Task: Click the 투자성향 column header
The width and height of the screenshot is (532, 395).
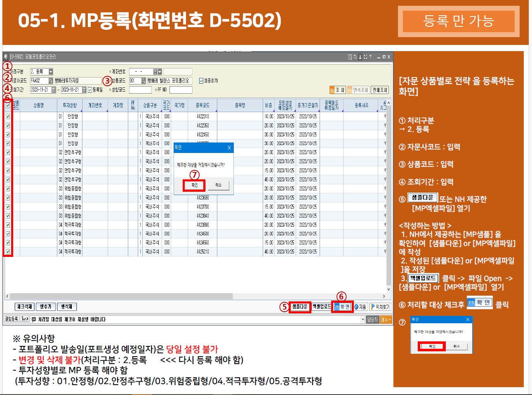Action: (x=70, y=106)
